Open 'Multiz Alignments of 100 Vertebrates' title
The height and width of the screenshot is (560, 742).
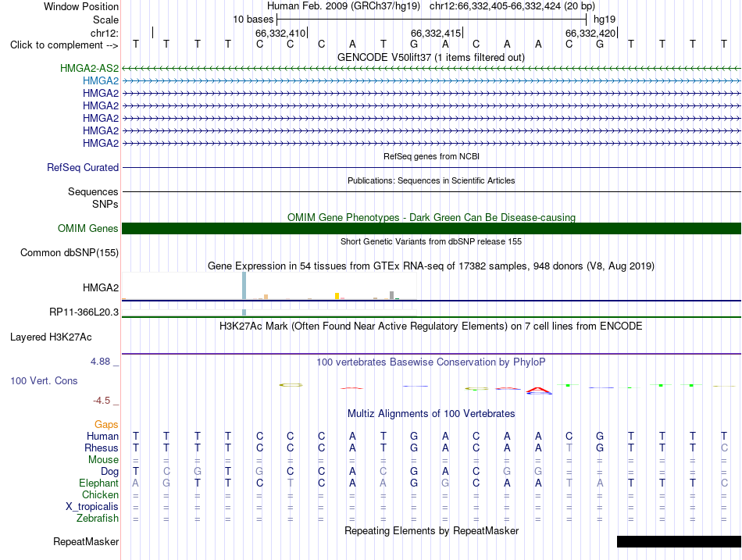(431, 414)
